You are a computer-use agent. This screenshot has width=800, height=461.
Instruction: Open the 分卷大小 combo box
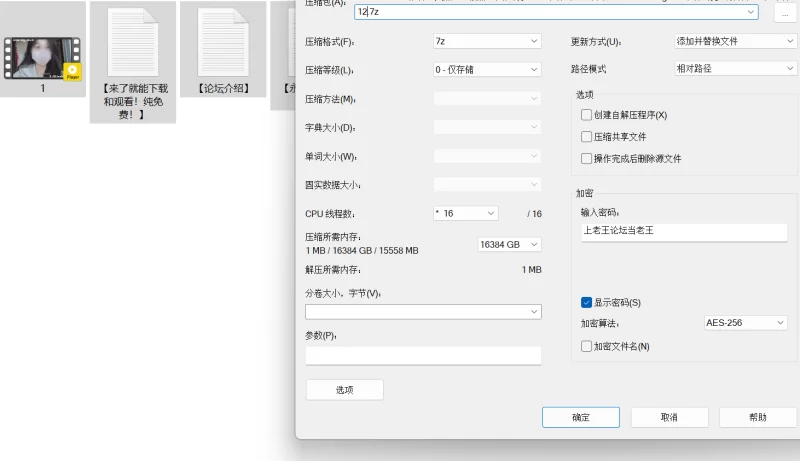tap(423, 312)
